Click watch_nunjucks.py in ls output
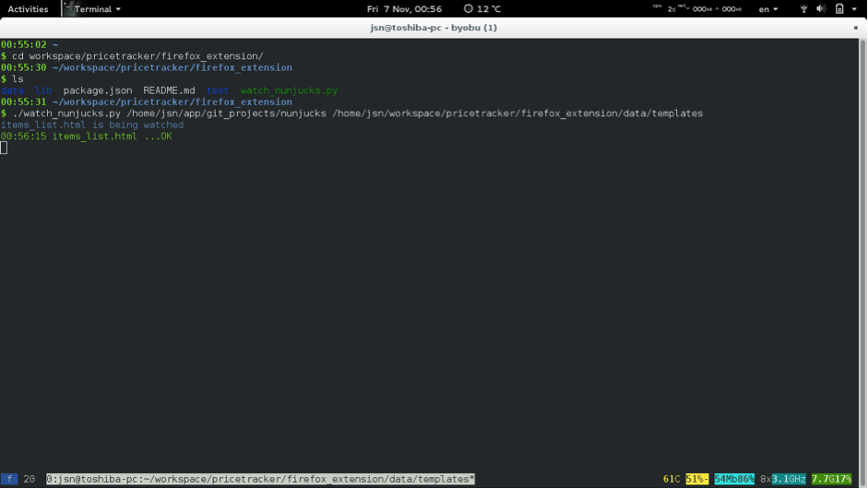Screen dimensions: 868x489 (289, 90)
